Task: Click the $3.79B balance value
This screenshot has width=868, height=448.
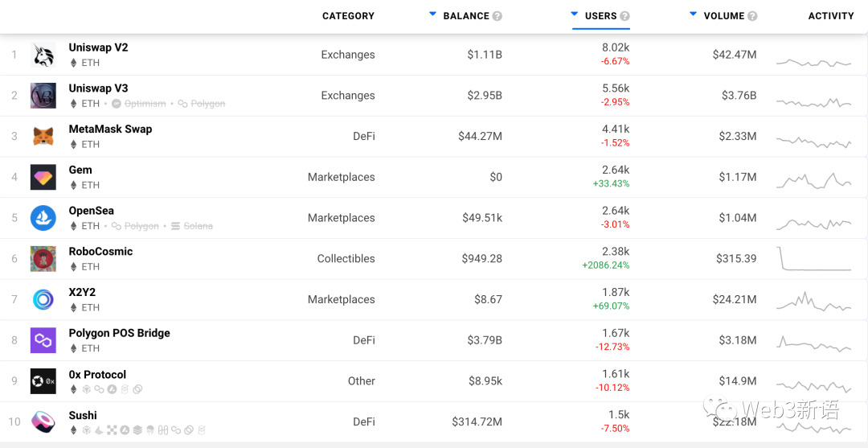Action: tap(485, 340)
